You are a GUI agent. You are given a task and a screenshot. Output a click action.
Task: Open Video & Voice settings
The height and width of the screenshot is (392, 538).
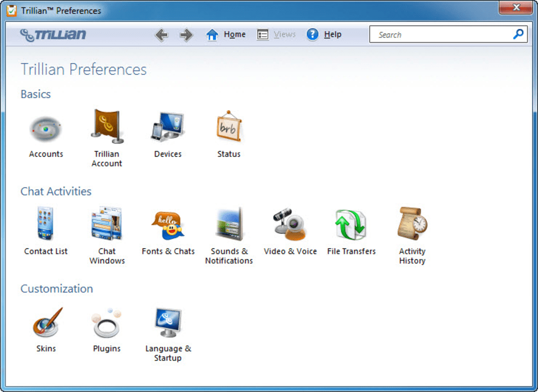tap(290, 232)
